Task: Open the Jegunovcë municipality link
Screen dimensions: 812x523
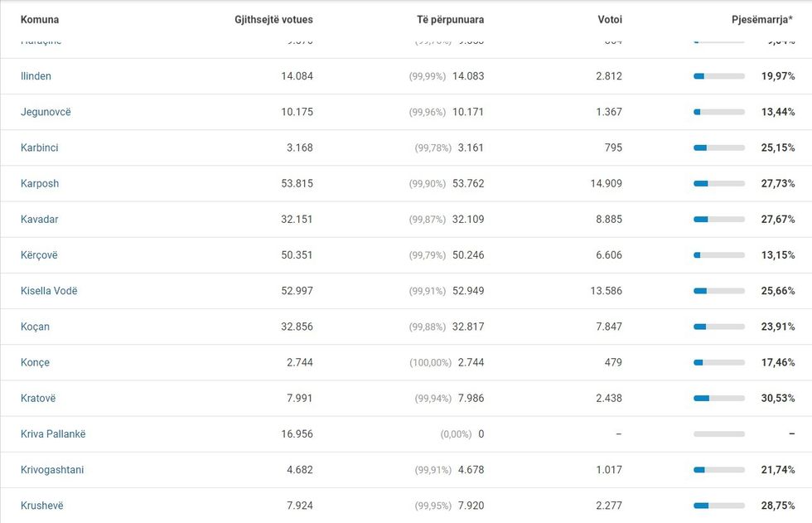Action: tap(46, 112)
